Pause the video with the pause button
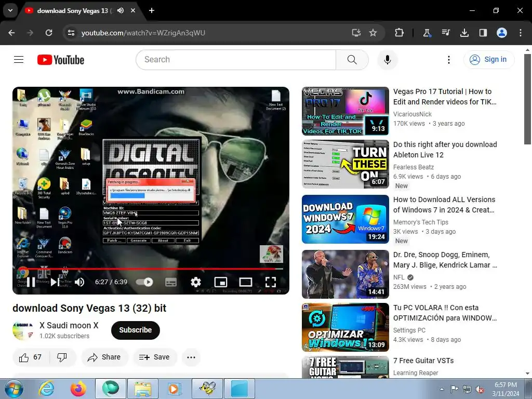Screen dimensions: 532x399 point(31,282)
